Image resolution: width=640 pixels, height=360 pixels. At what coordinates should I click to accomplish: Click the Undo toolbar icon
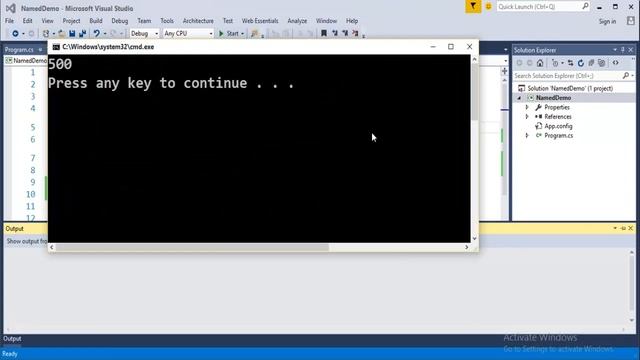coord(96,33)
